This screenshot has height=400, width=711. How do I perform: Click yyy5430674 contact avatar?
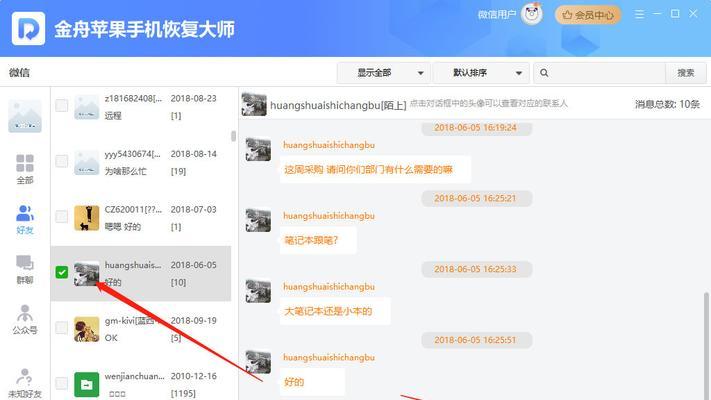pos(87,162)
